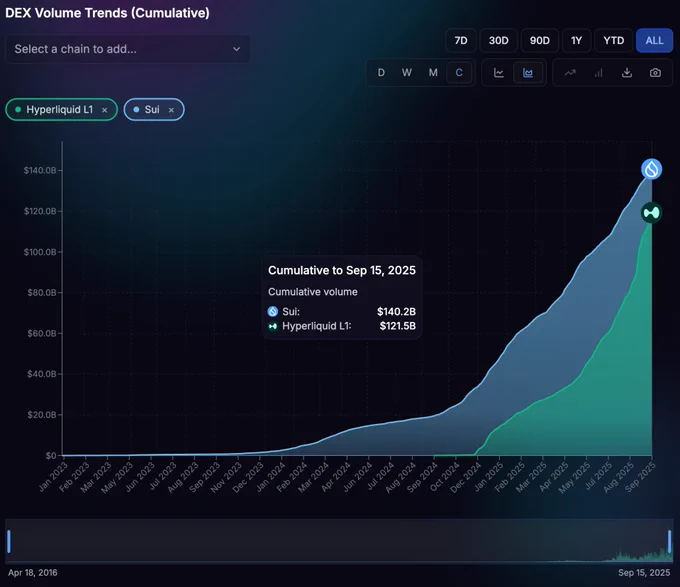Image resolution: width=680 pixels, height=587 pixels.
Task: Select the YTD time range
Action: (613, 41)
